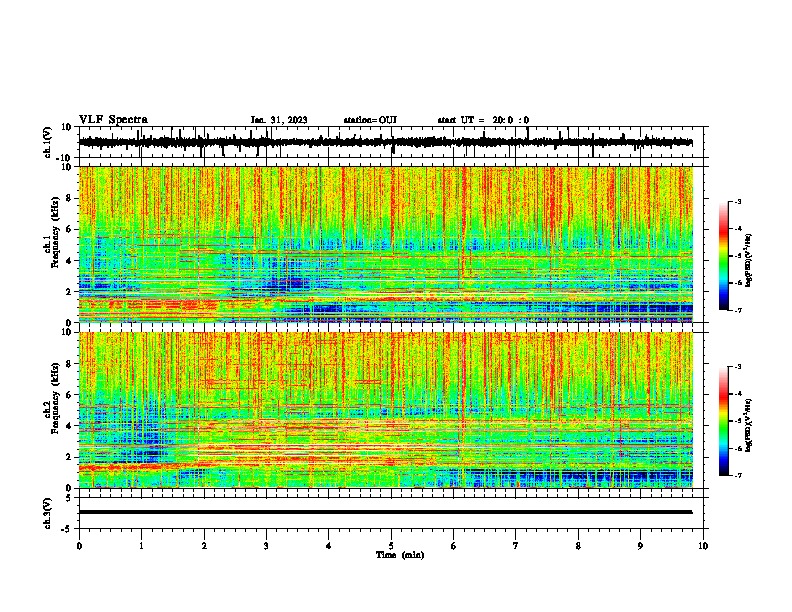The image size is (792, 612).
Task: Click the "4" tick on ch.2 frequency axis
Action: (x=69, y=426)
